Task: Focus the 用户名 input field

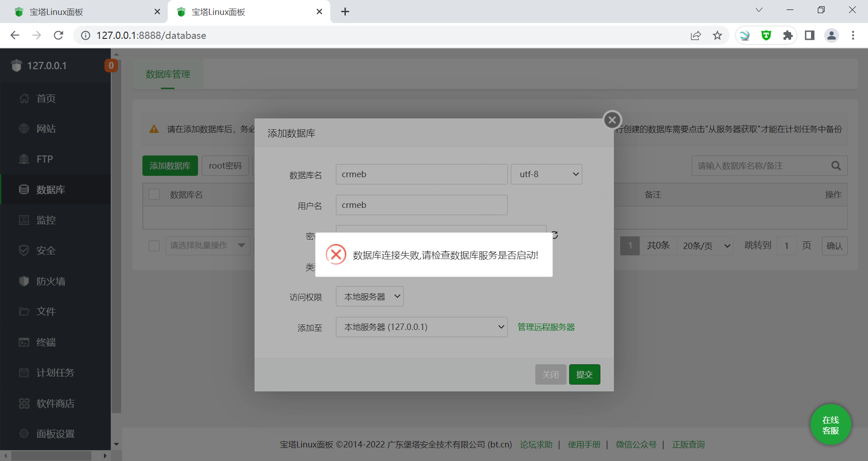Action: pyautogui.click(x=421, y=205)
